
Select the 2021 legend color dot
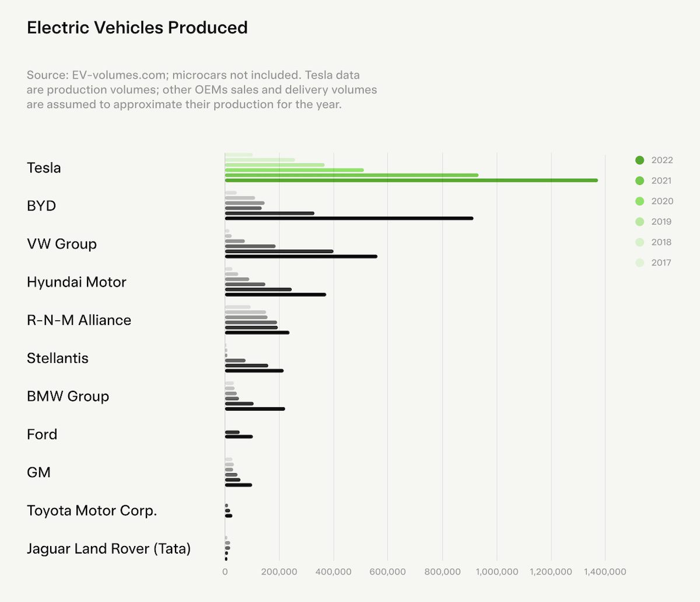[x=640, y=180]
